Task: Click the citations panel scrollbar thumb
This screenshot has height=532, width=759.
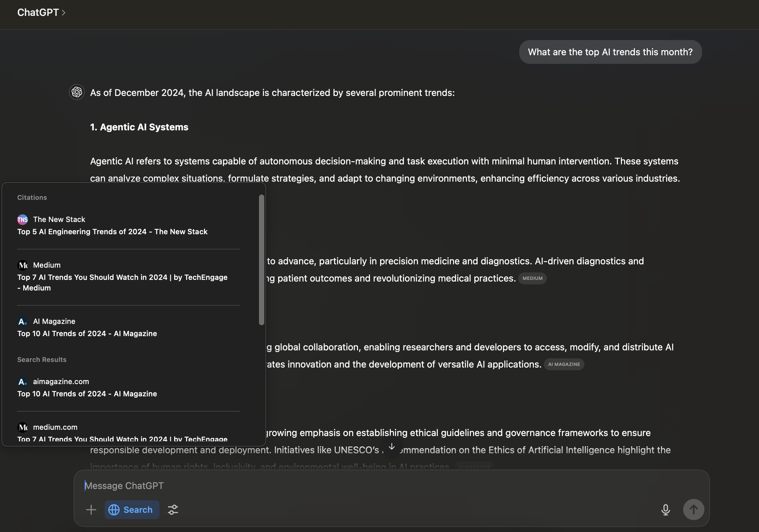Action: 262,260
